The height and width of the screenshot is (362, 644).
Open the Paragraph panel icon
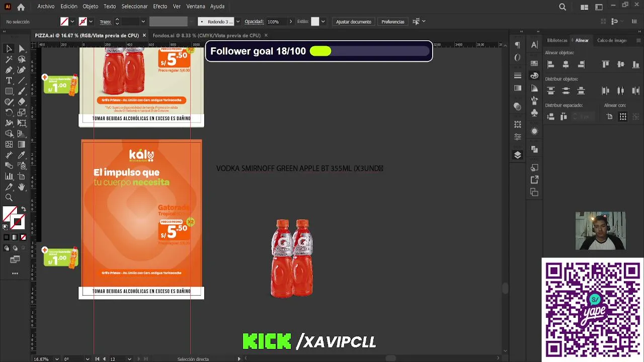518,45
